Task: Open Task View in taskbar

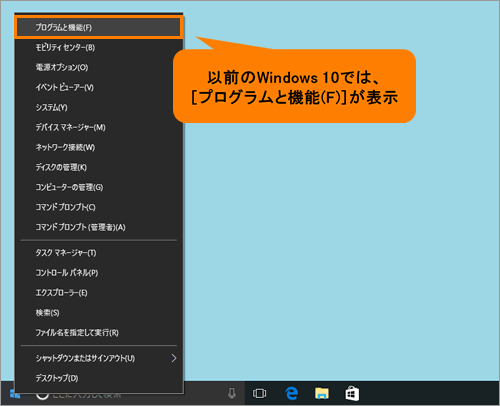Action: (x=259, y=394)
